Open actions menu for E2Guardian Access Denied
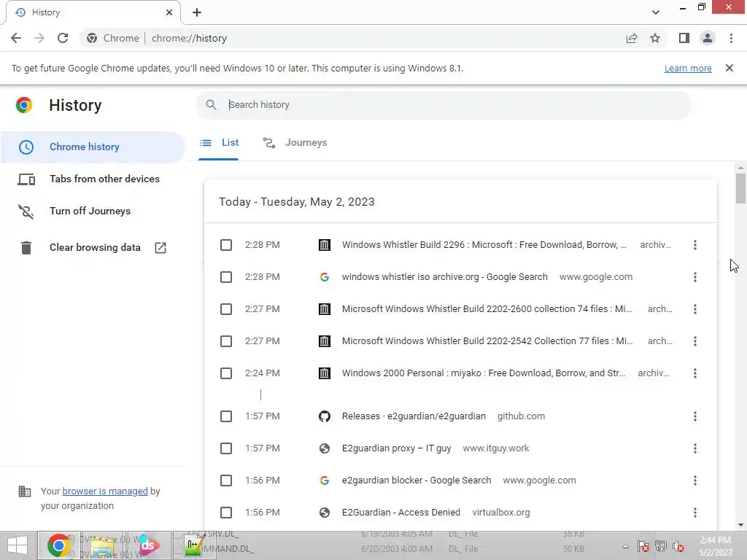The width and height of the screenshot is (747, 560). (x=695, y=513)
